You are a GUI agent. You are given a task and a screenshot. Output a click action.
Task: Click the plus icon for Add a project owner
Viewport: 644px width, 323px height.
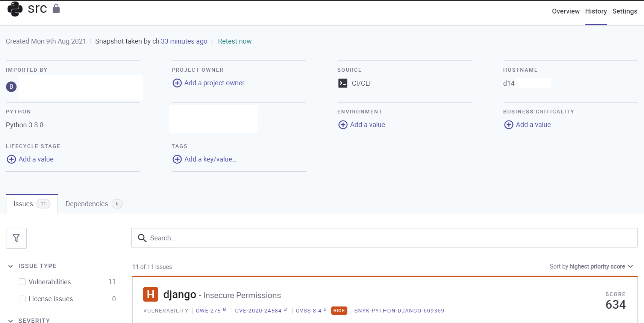pos(177,83)
